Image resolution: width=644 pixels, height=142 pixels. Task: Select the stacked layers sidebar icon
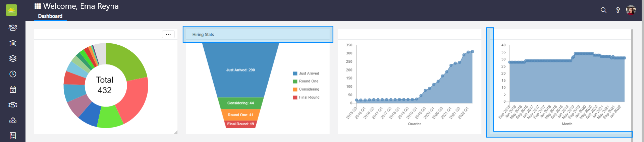13,58
